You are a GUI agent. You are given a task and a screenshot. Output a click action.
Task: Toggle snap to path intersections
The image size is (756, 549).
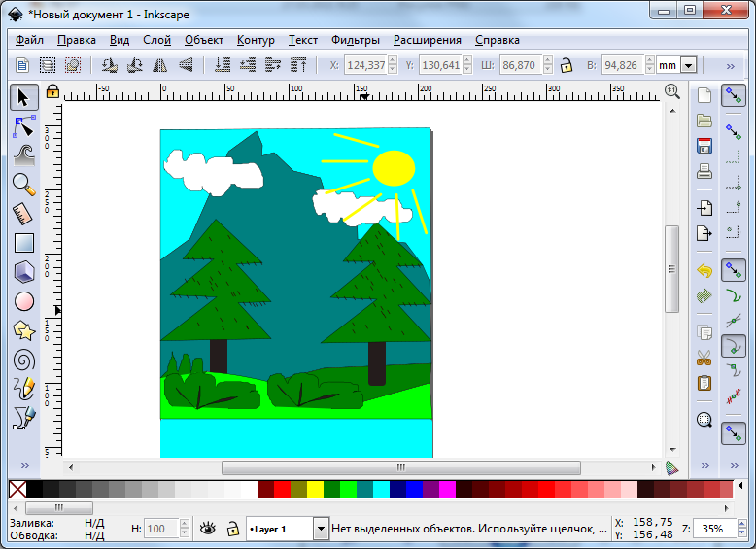coord(734,321)
